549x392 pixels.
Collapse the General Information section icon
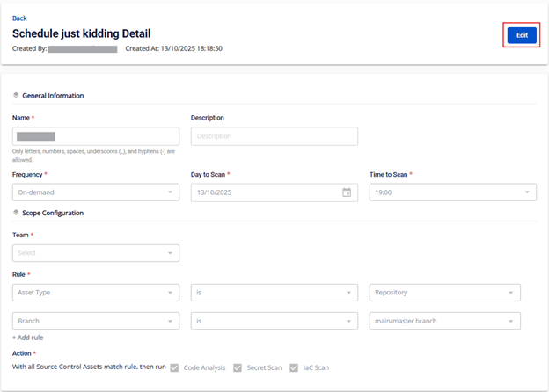point(16,96)
